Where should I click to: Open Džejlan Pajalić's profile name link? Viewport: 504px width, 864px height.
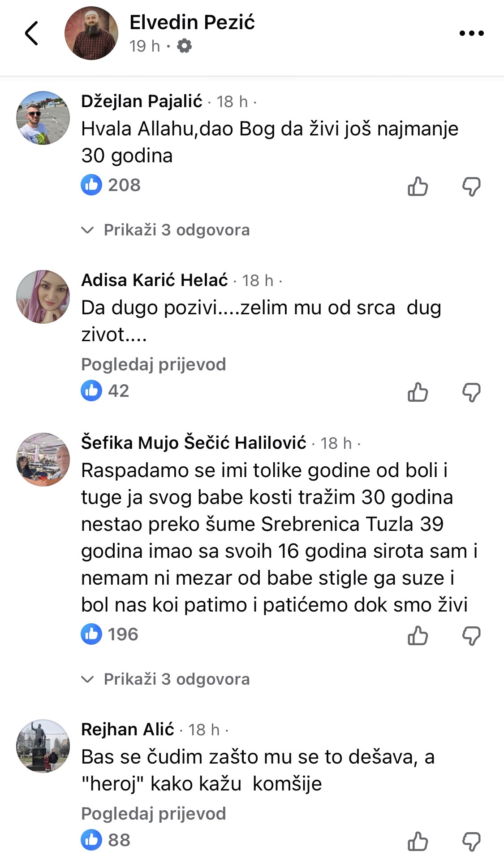[142, 101]
